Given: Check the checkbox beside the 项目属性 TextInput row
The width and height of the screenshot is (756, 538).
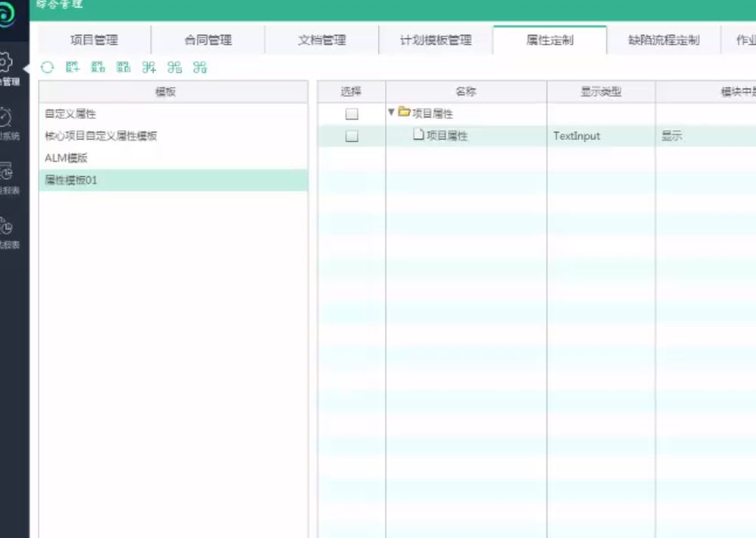Looking at the screenshot, I should coord(352,136).
